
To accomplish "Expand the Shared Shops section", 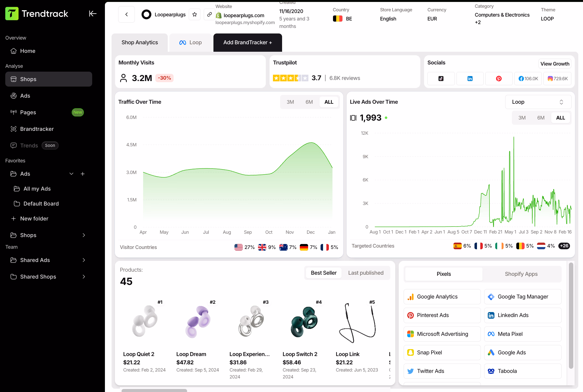I will pos(84,277).
